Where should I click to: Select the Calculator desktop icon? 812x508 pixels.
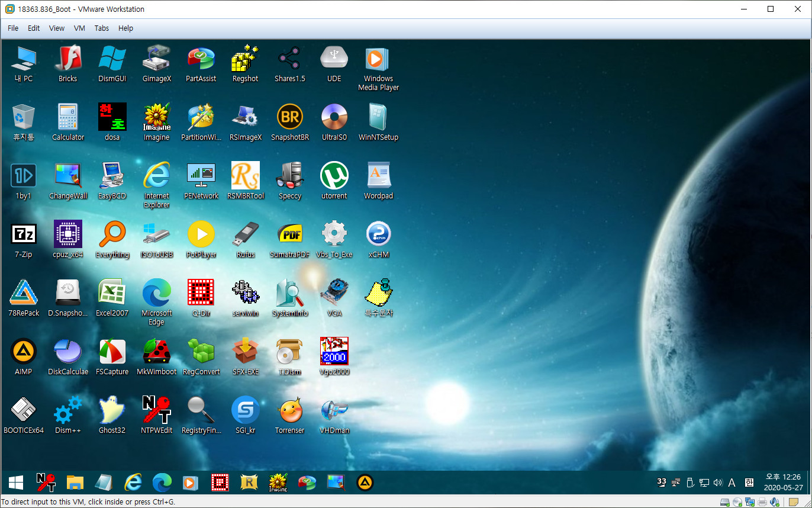point(68,123)
